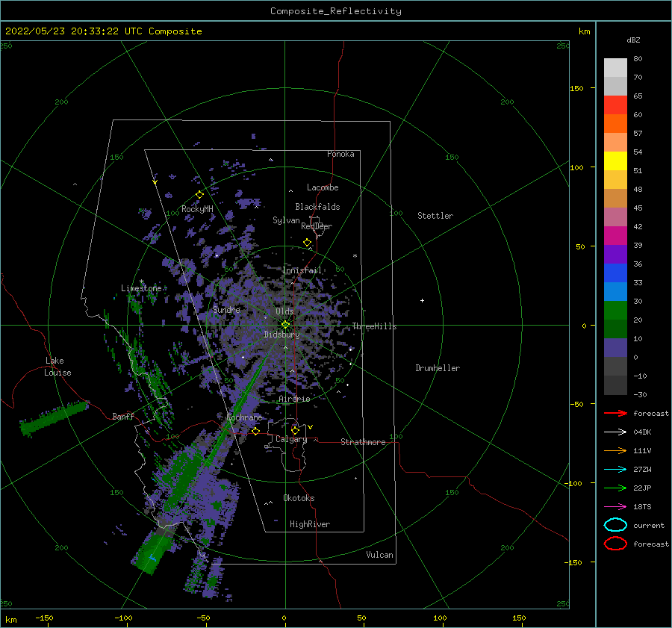Click the km label at top right

(x=584, y=31)
